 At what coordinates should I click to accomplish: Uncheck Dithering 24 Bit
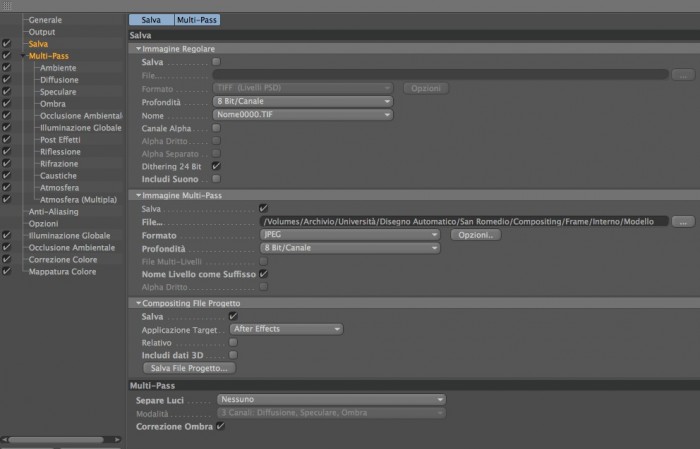click(217, 166)
